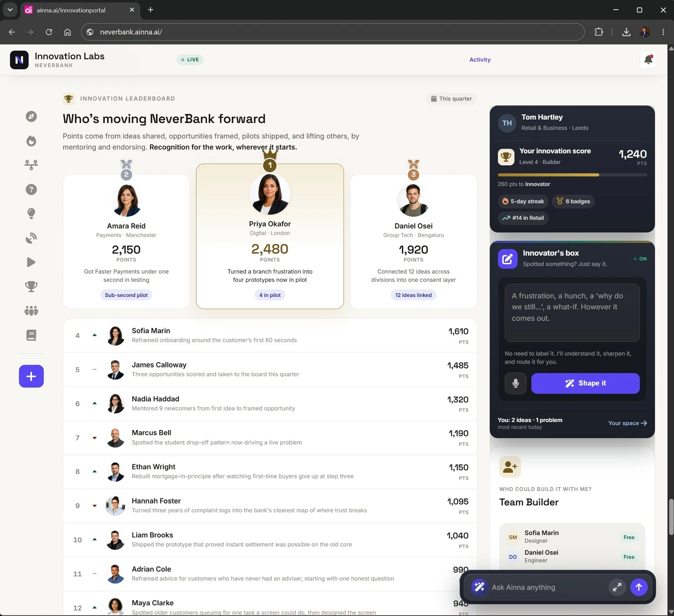Open Daniel Osei's leaderboard photo
This screenshot has width=674, height=616.
(x=413, y=200)
